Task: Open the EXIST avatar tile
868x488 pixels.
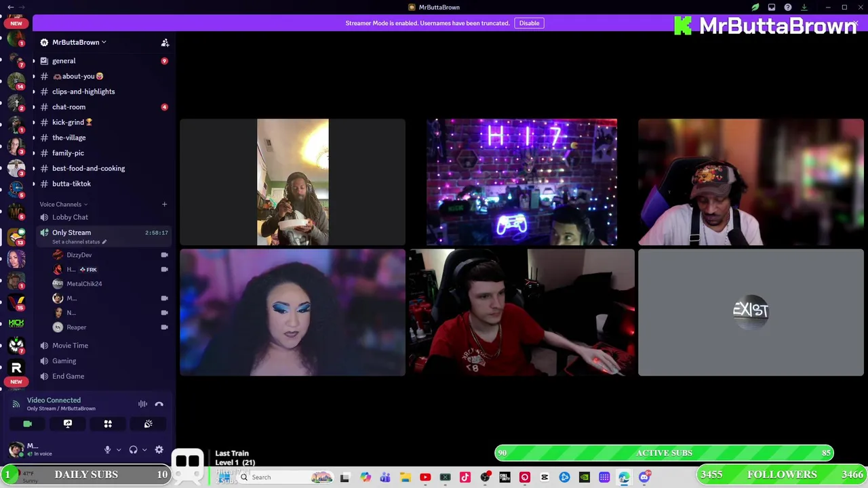Action: [751, 312]
